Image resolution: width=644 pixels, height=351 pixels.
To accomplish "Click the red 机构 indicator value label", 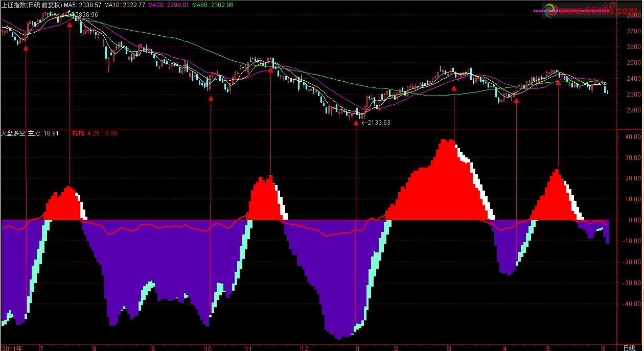I will click(x=95, y=133).
